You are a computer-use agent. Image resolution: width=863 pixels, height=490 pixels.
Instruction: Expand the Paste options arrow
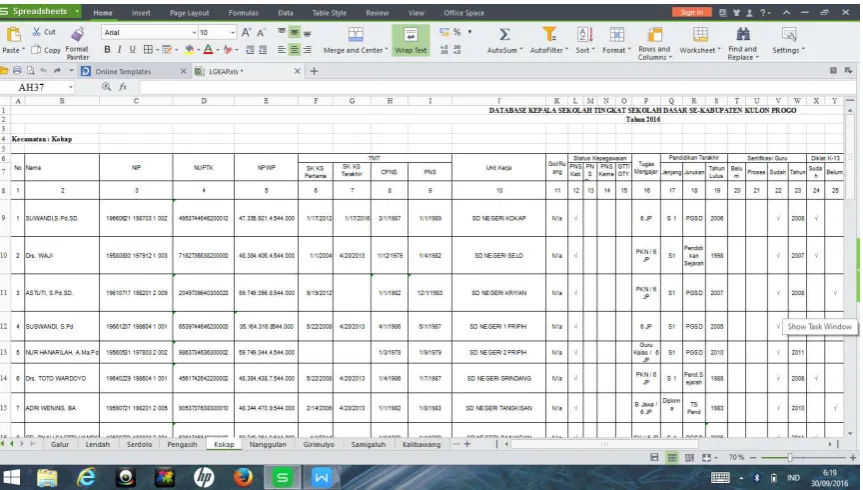pyautogui.click(x=23, y=50)
